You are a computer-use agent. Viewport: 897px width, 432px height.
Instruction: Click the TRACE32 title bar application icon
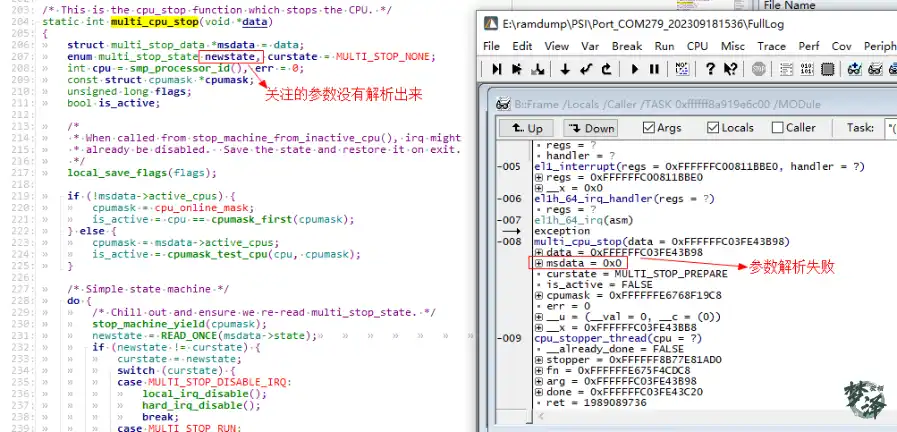491,23
